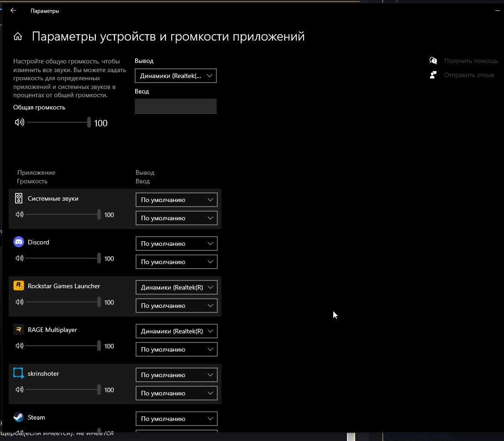Click the Общая громкость label
504x441 pixels.
pyautogui.click(x=39, y=107)
